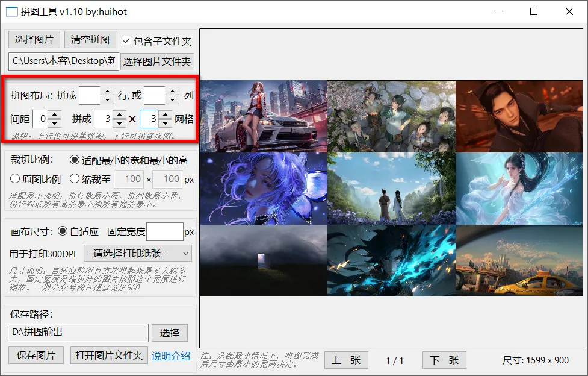Increase the 行 rows spinner
This screenshot has height=376, width=588.
pos(108,91)
